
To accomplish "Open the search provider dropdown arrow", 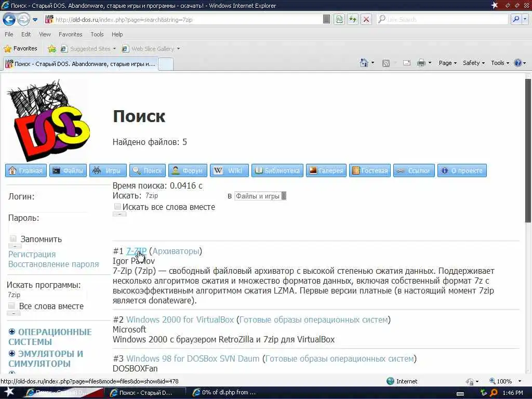I will pos(525,19).
